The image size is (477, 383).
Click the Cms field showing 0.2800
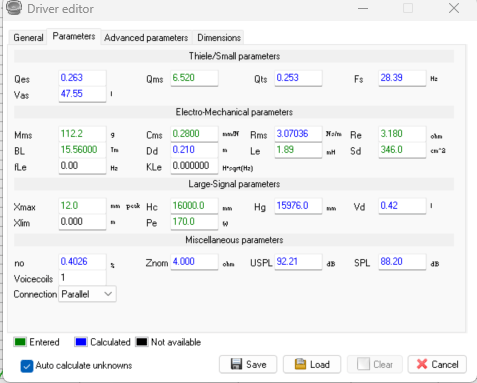coord(194,134)
